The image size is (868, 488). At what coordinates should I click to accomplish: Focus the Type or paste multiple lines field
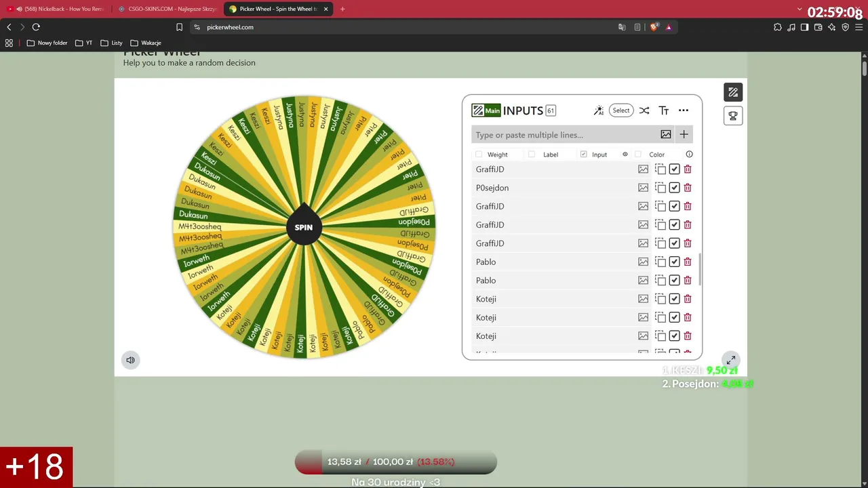[x=564, y=134]
